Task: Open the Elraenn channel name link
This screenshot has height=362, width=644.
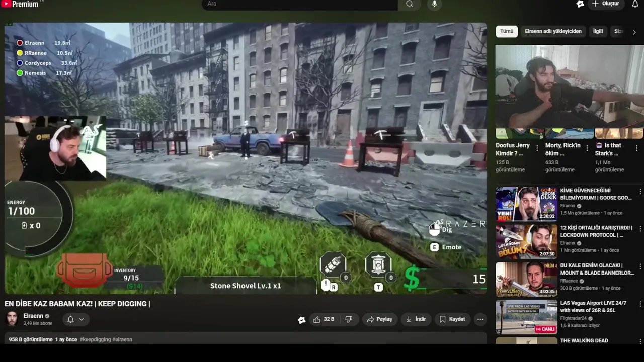Action: (x=33, y=316)
